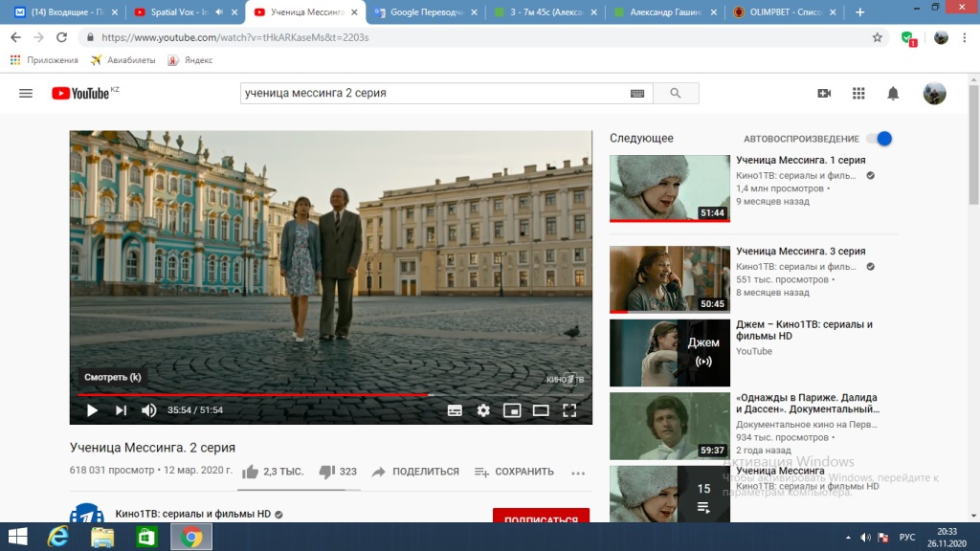Mute audio on Spatial Vox tab
980x551 pixels.
tap(219, 11)
